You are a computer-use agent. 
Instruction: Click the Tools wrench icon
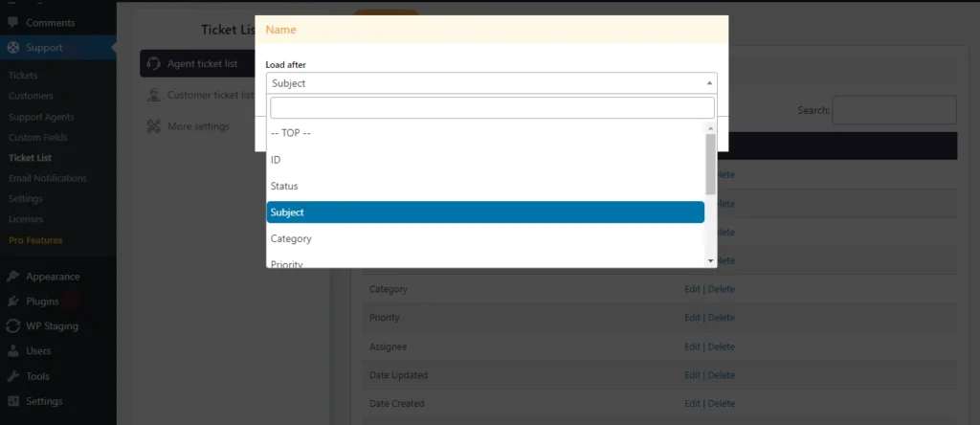click(12, 375)
